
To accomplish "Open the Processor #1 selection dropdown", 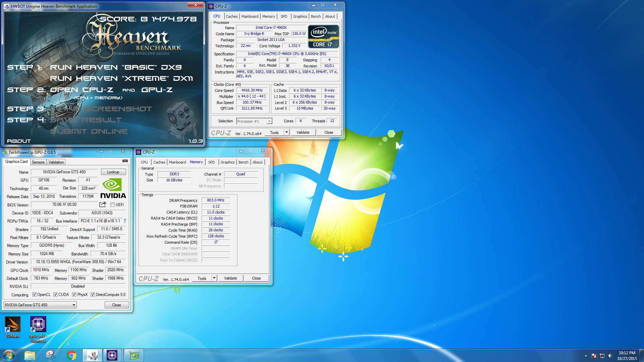I will click(254, 121).
